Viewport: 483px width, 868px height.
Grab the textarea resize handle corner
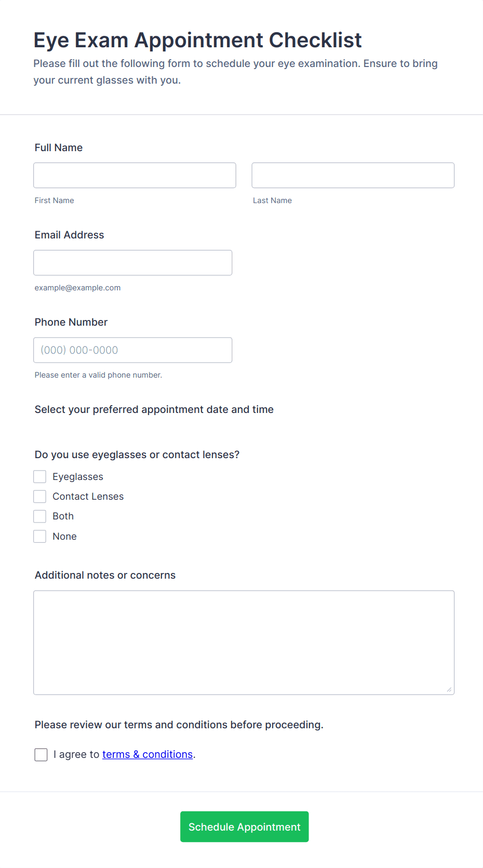click(x=449, y=689)
